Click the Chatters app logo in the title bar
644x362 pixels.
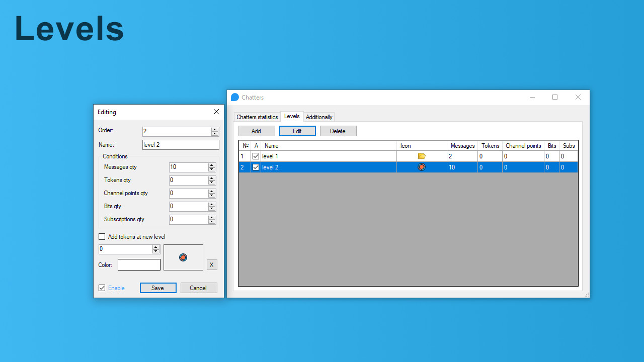point(234,97)
